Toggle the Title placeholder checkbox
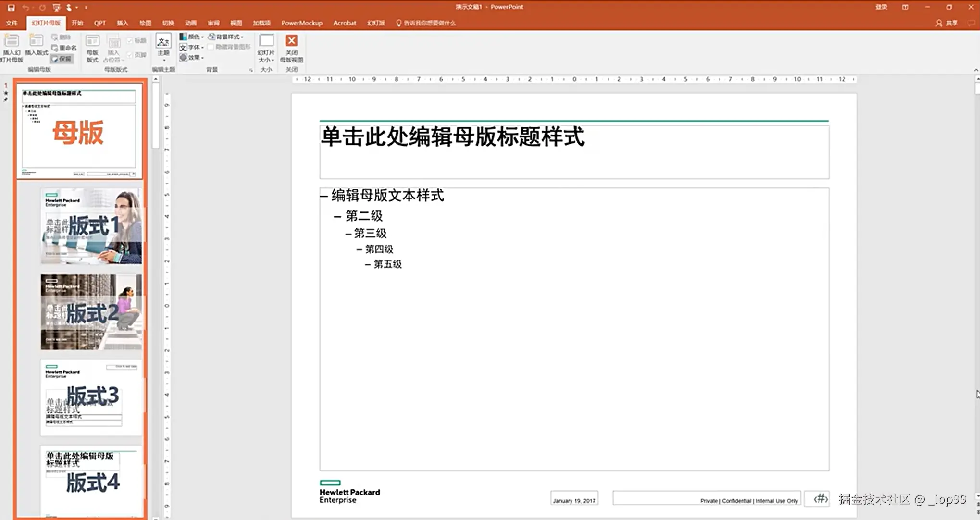 pos(130,41)
